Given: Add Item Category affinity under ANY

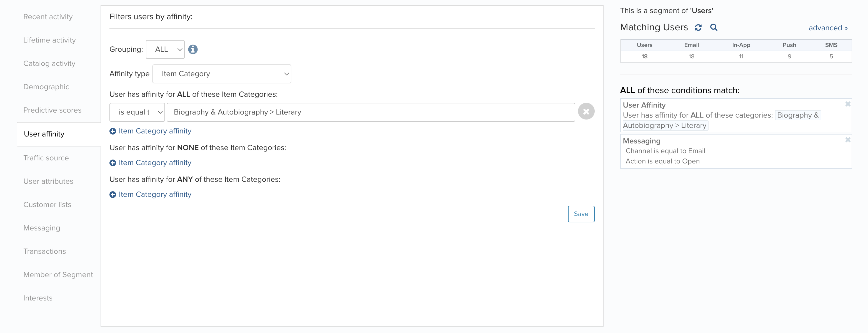Looking at the screenshot, I should pyautogui.click(x=150, y=195).
